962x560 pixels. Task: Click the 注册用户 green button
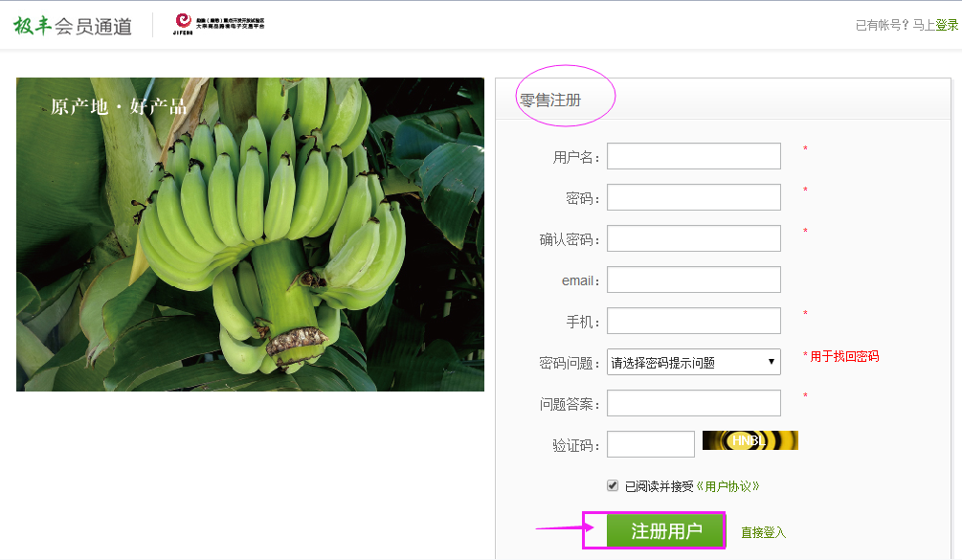665,530
